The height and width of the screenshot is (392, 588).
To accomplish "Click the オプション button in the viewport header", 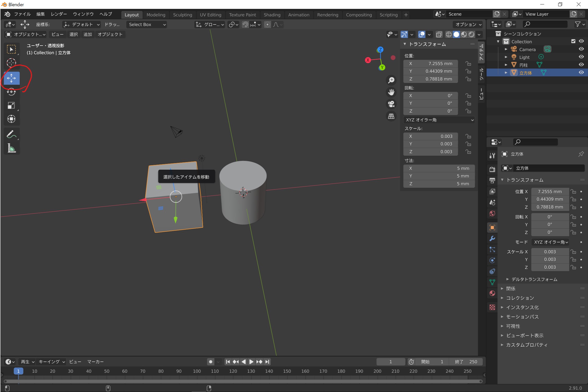I will 468,24.
